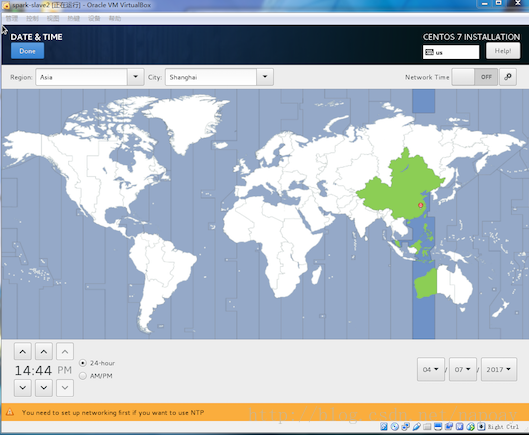Select the 24-hour time format
529x435 pixels.
(x=83, y=363)
